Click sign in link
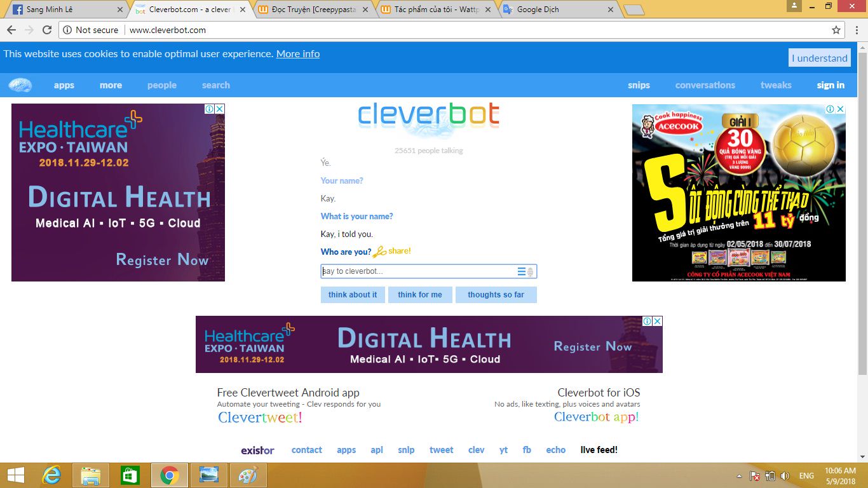This screenshot has height=488, width=868. coord(831,85)
